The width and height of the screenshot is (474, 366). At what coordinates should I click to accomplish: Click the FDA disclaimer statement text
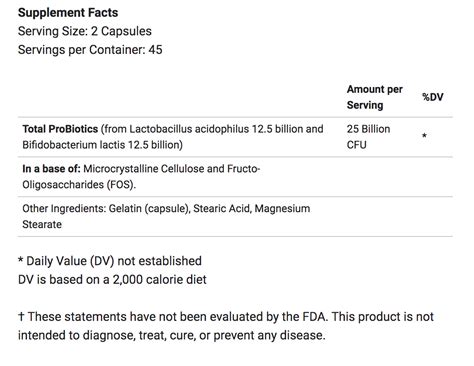click(x=226, y=326)
